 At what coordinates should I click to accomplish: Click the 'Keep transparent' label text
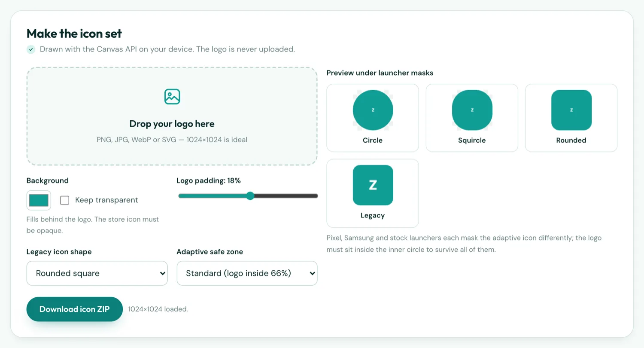pos(106,200)
